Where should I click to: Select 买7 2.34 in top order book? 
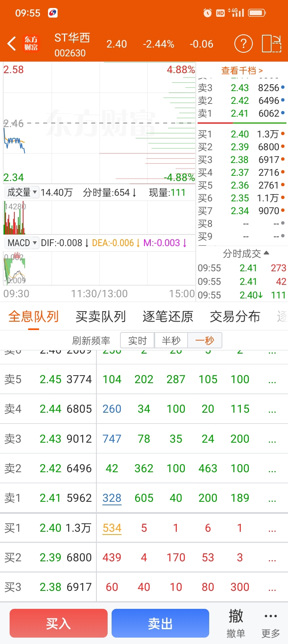pos(242,211)
